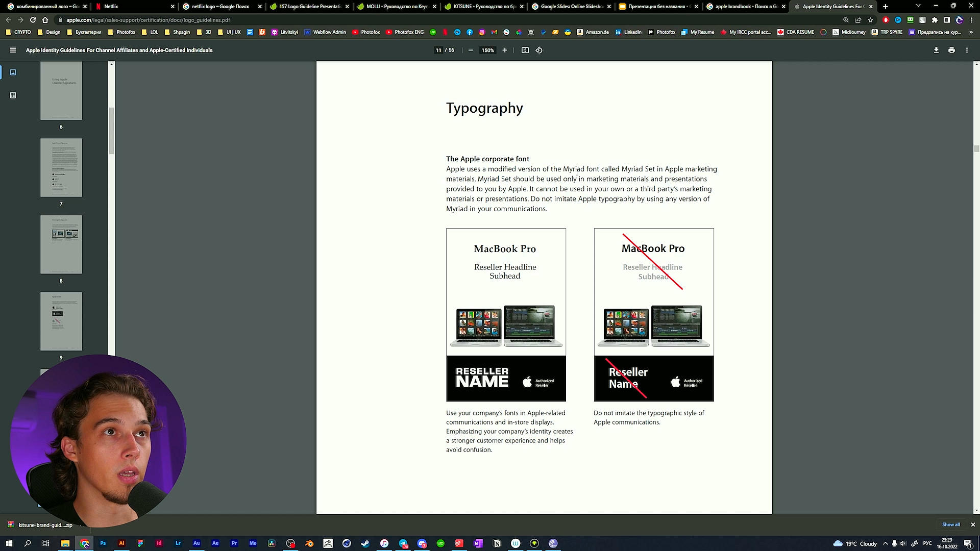Open a new browser tab
The width and height of the screenshot is (980, 551).
886,7
